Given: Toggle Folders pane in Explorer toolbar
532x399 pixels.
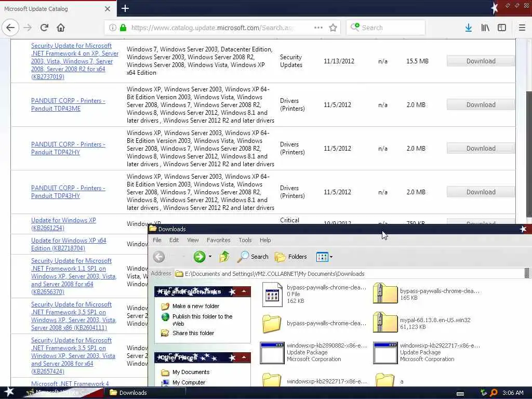Looking at the screenshot, I should [291, 257].
